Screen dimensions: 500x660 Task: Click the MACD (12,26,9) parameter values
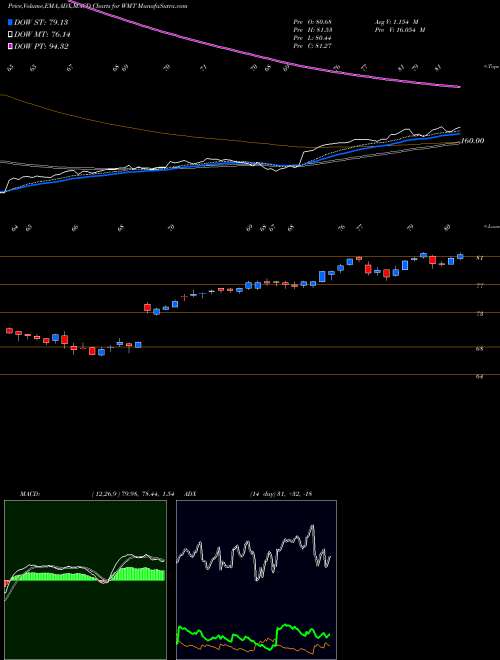pyautogui.click(x=132, y=494)
